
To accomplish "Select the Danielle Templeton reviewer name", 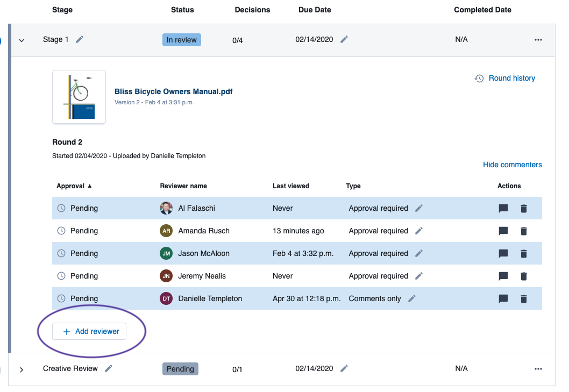I will [210, 298].
